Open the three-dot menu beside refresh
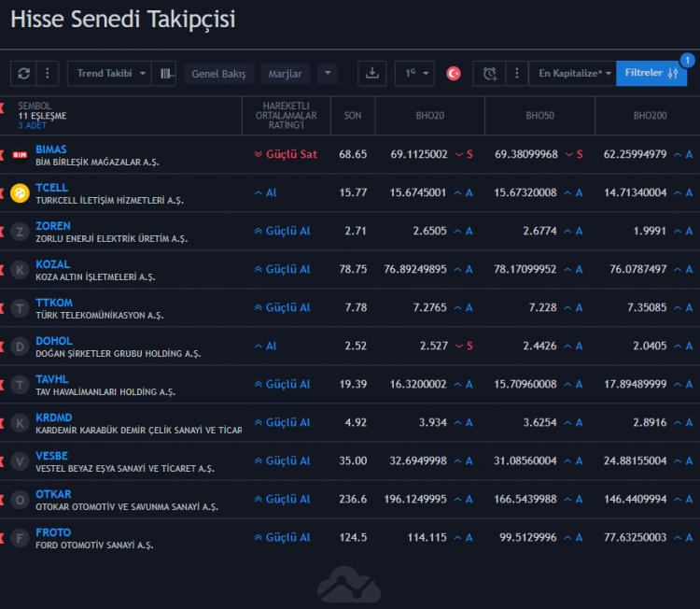The width and height of the screenshot is (700, 609). coord(48,73)
